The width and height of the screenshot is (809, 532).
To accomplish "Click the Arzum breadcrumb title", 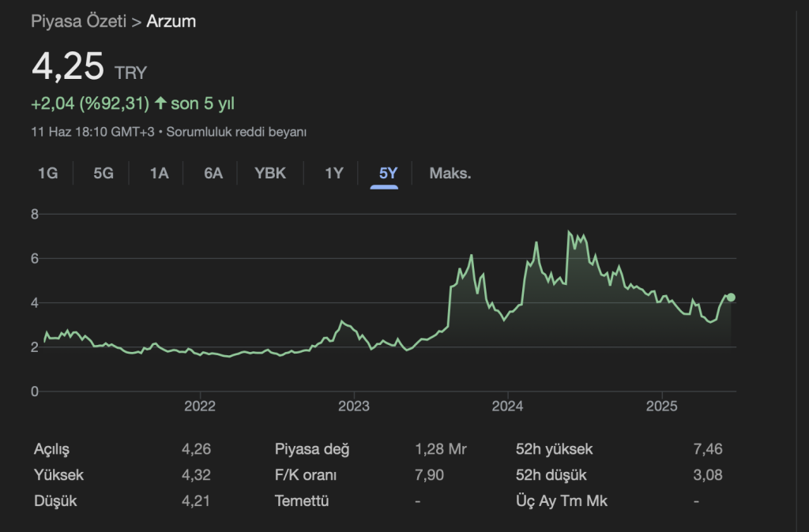I will [171, 21].
